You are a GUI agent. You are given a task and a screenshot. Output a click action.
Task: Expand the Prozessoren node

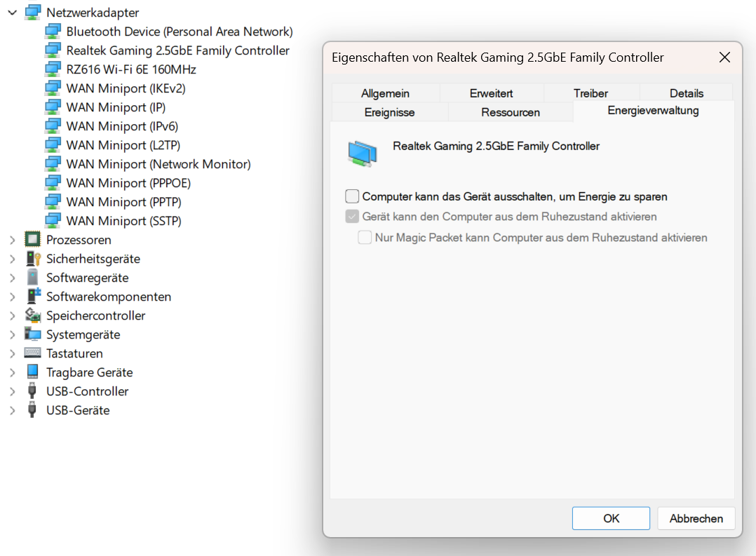13,240
